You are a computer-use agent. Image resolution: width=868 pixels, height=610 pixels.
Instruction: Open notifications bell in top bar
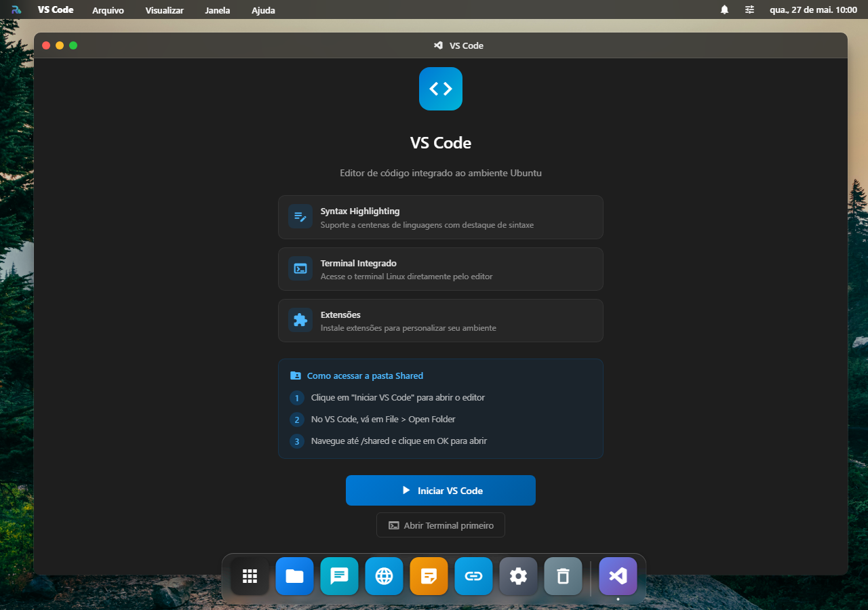click(x=724, y=9)
